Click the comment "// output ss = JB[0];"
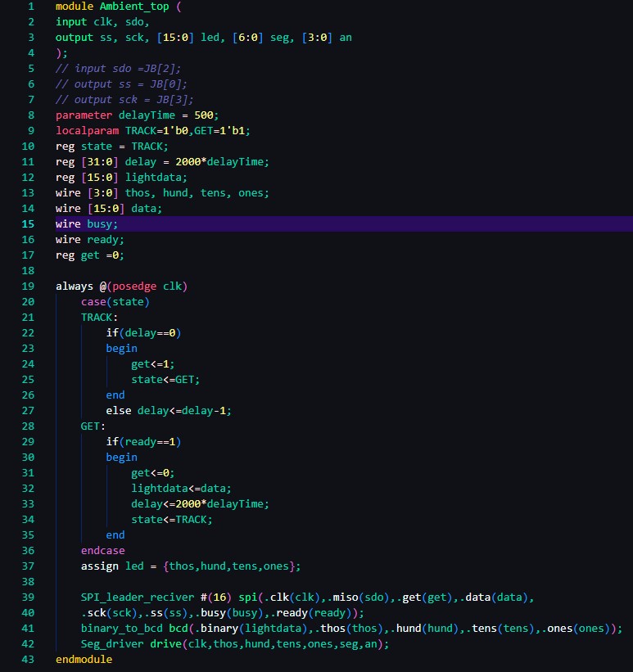This screenshot has width=633, height=672. (121, 84)
